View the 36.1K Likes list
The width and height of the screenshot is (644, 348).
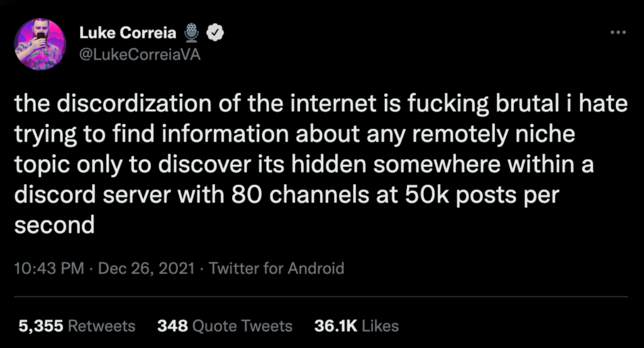[x=356, y=326]
